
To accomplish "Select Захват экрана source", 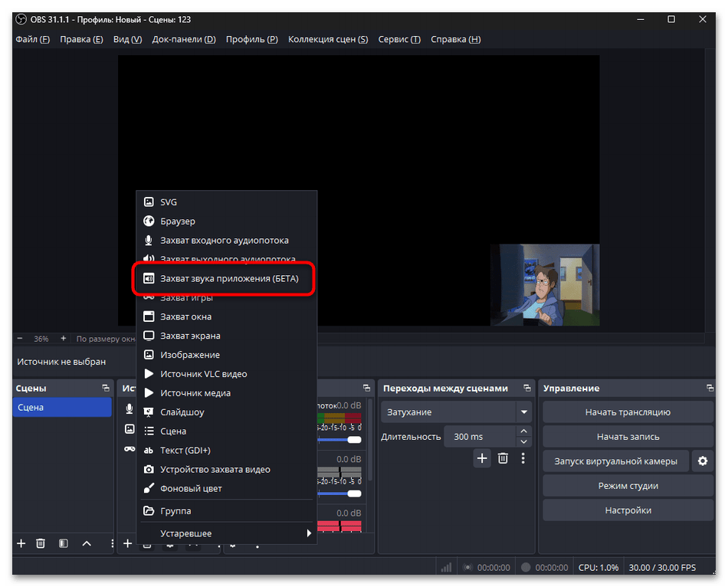I will pyautogui.click(x=227, y=336).
